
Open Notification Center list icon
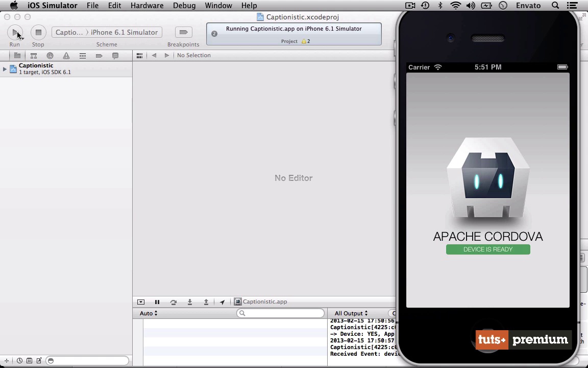[572, 6]
